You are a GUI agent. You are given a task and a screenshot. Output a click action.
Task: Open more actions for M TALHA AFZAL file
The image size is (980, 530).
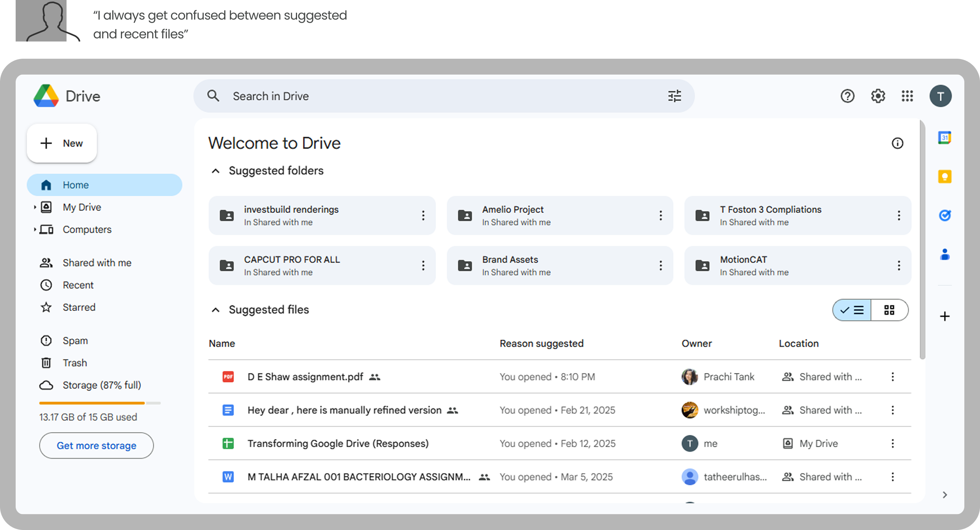893,477
